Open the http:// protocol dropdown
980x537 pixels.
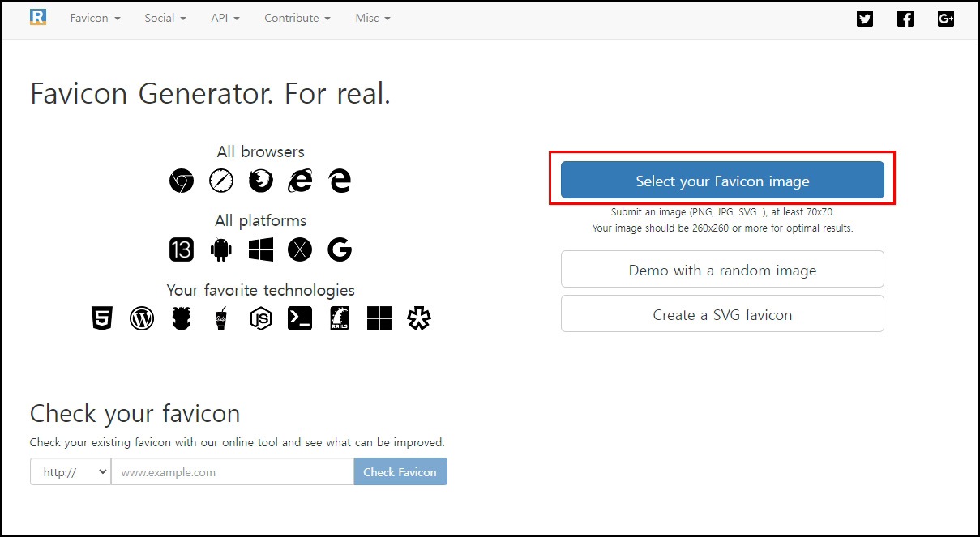(x=71, y=471)
